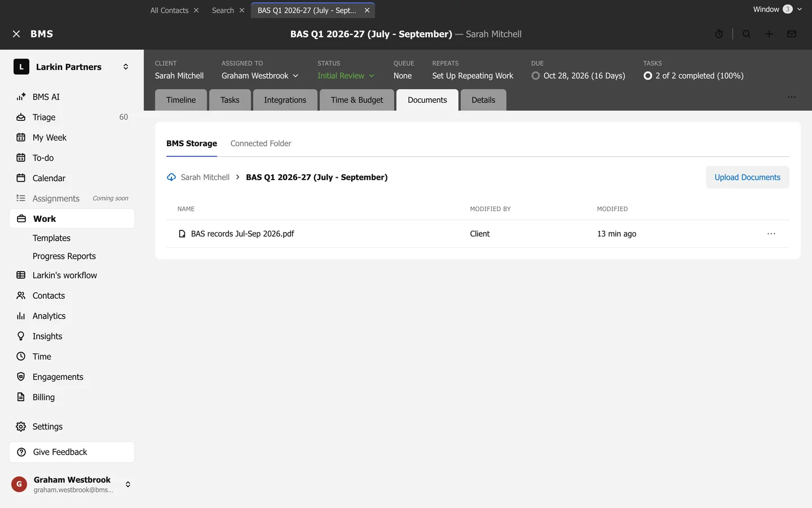Open Analytics section

(x=72, y=316)
